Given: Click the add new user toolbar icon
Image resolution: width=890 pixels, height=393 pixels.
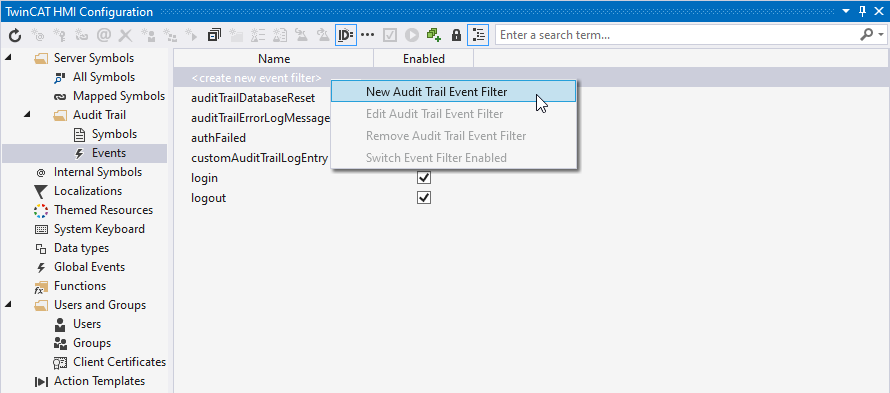Looking at the screenshot, I should pyautogui.click(x=148, y=36).
